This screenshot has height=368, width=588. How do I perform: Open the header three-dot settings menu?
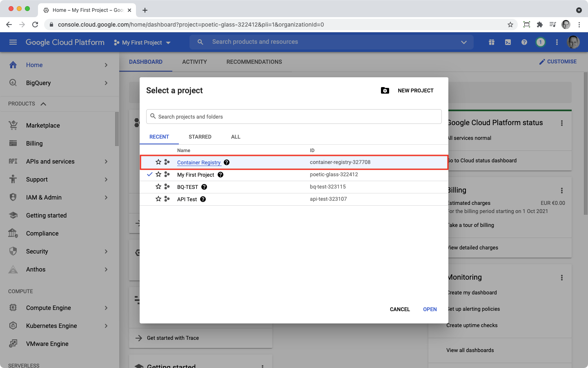pos(557,42)
